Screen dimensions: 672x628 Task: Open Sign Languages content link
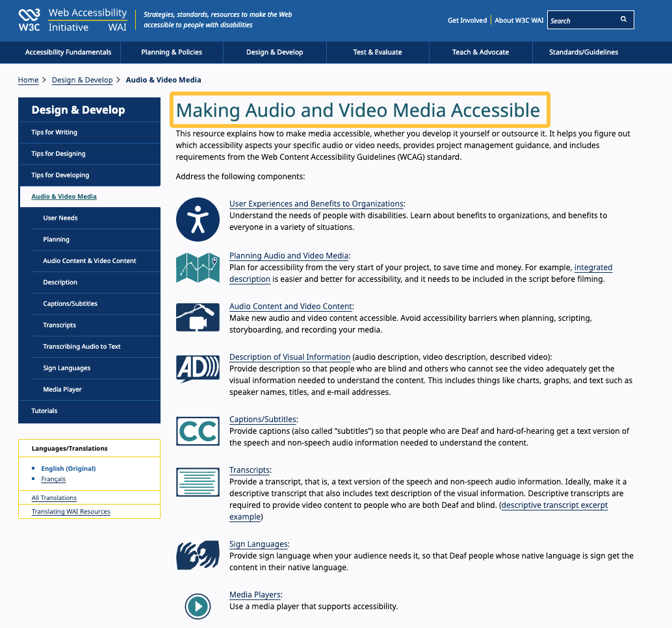259,544
